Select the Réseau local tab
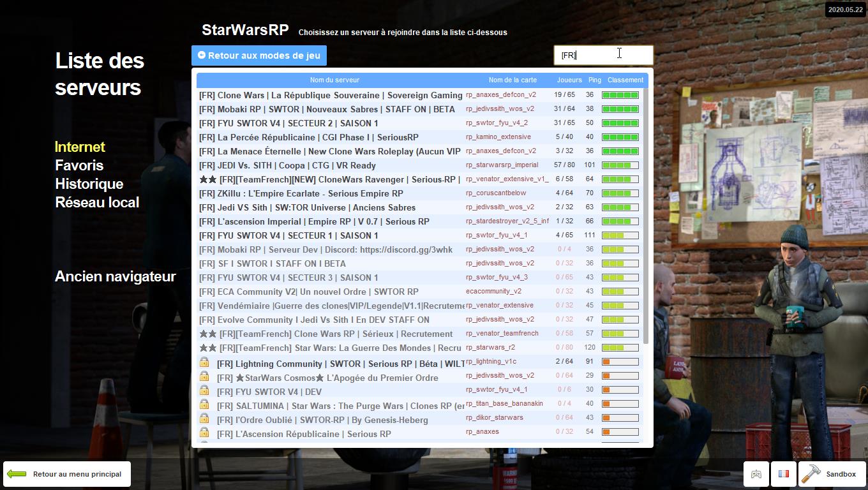The image size is (868, 490). pos(97,202)
